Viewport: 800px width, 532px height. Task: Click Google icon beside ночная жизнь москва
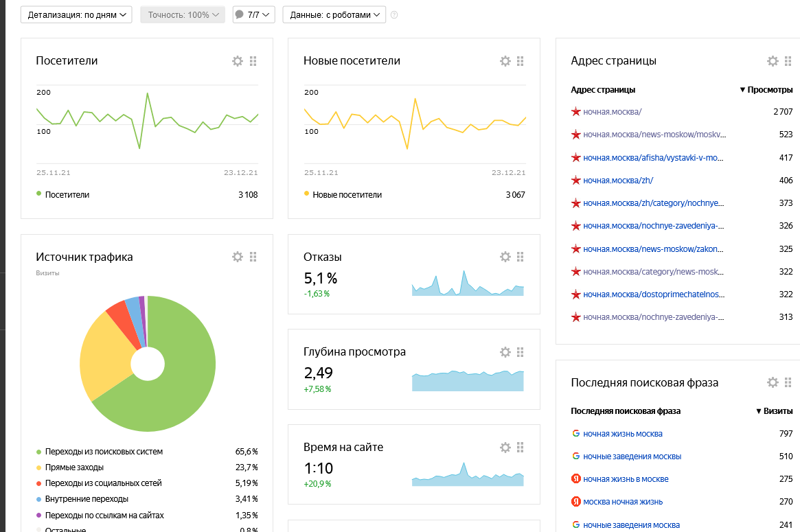point(576,434)
